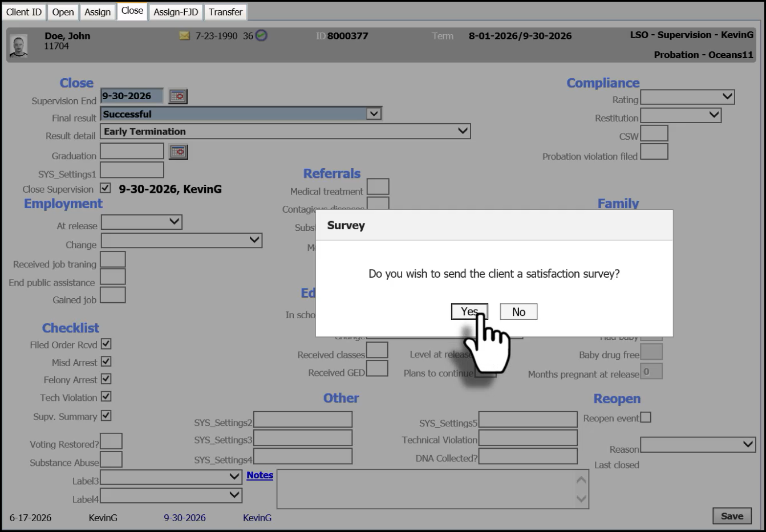The image size is (766, 532).
Task: Open John Doe's client photo
Action: (x=19, y=46)
